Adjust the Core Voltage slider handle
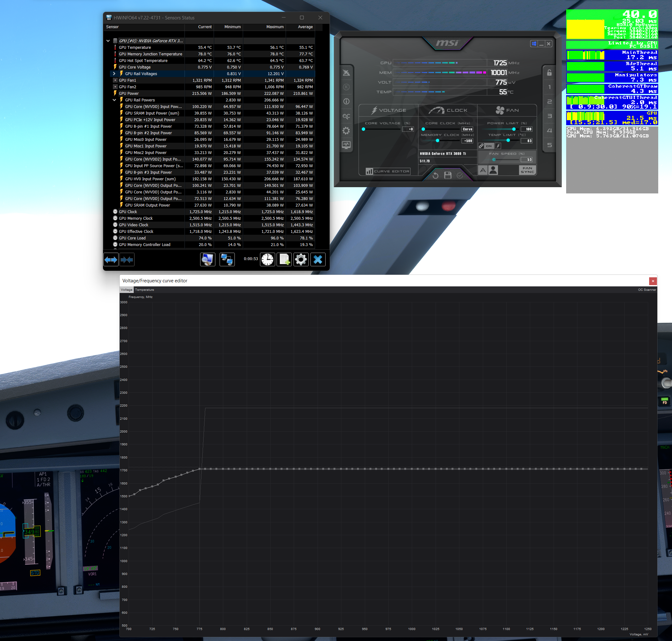672x641 pixels. point(363,129)
